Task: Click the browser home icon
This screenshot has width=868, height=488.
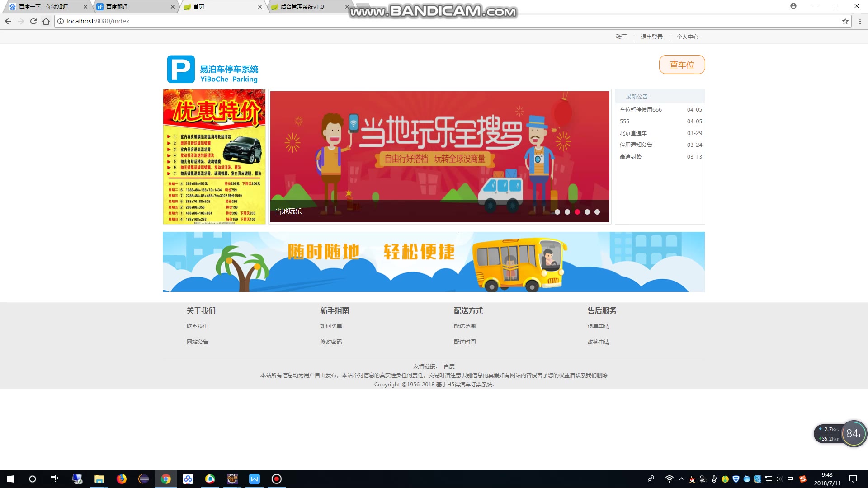Action: [46, 21]
